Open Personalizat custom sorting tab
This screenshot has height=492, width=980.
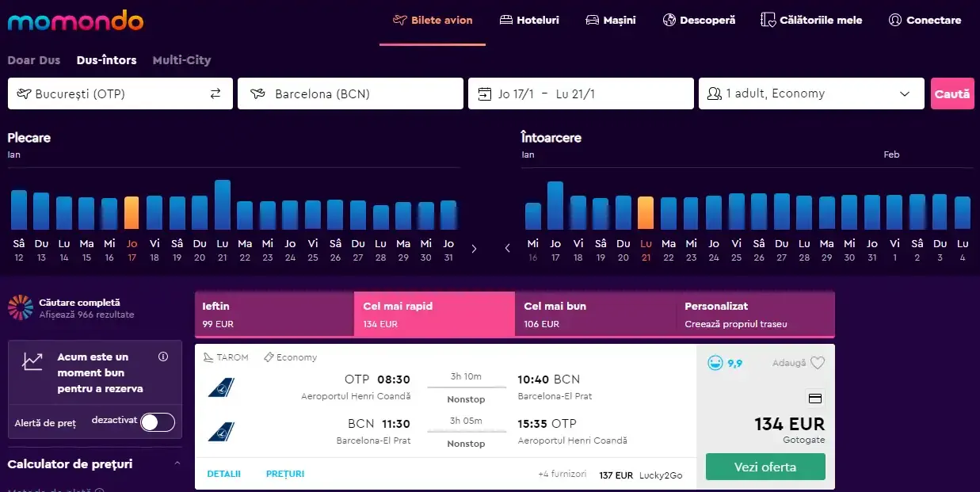tap(755, 315)
